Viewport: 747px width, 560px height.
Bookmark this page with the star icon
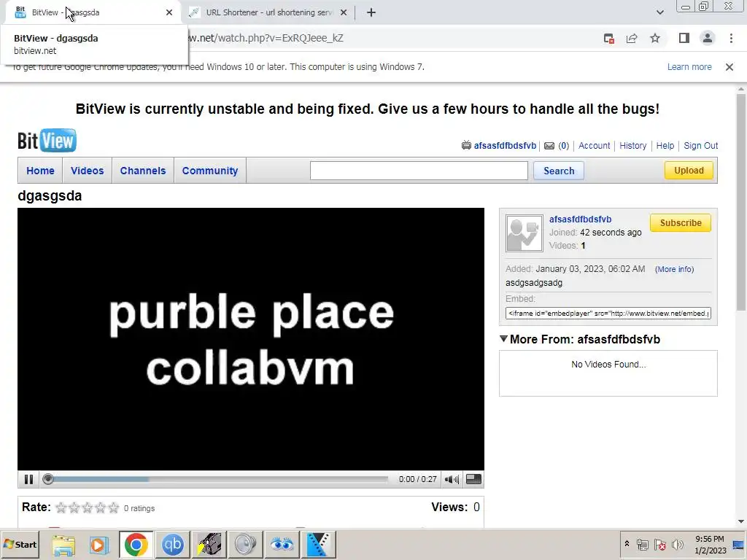pyautogui.click(x=655, y=38)
